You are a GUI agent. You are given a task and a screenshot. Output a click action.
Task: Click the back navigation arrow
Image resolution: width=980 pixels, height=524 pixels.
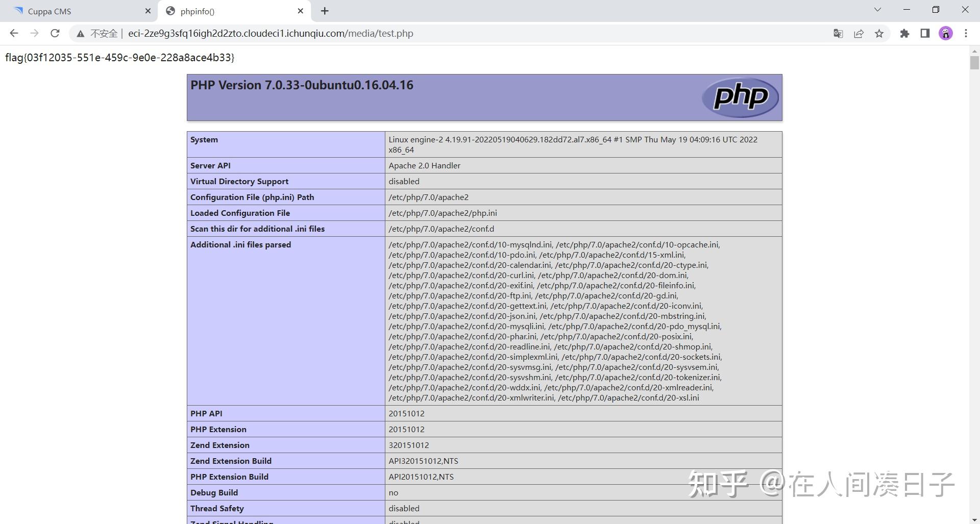click(x=14, y=33)
